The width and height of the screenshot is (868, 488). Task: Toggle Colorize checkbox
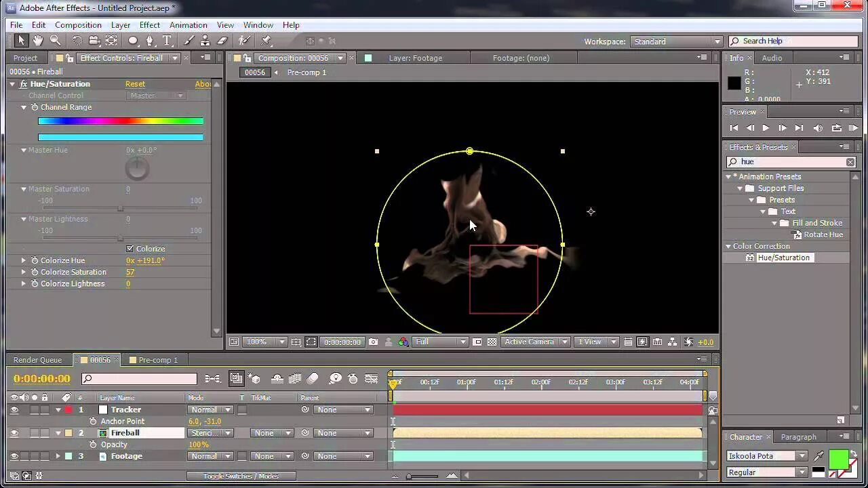[x=130, y=249]
